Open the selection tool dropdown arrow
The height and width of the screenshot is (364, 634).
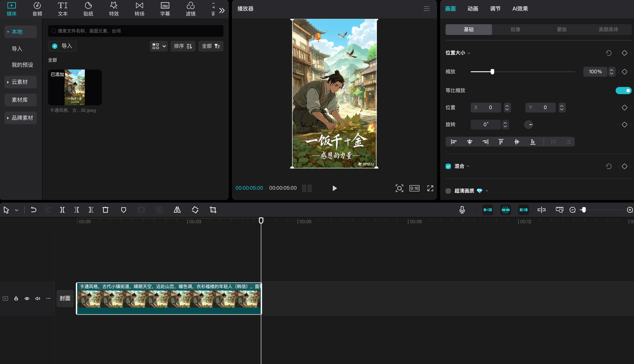click(x=16, y=210)
